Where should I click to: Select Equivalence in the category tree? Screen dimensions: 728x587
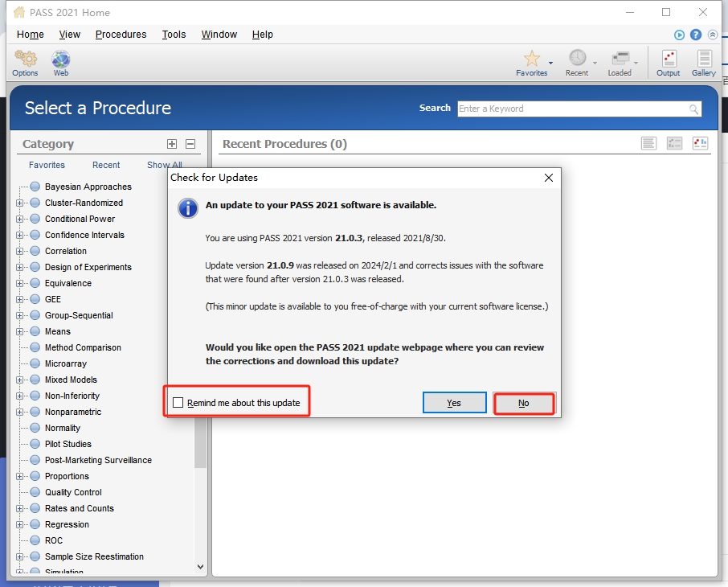(68, 284)
